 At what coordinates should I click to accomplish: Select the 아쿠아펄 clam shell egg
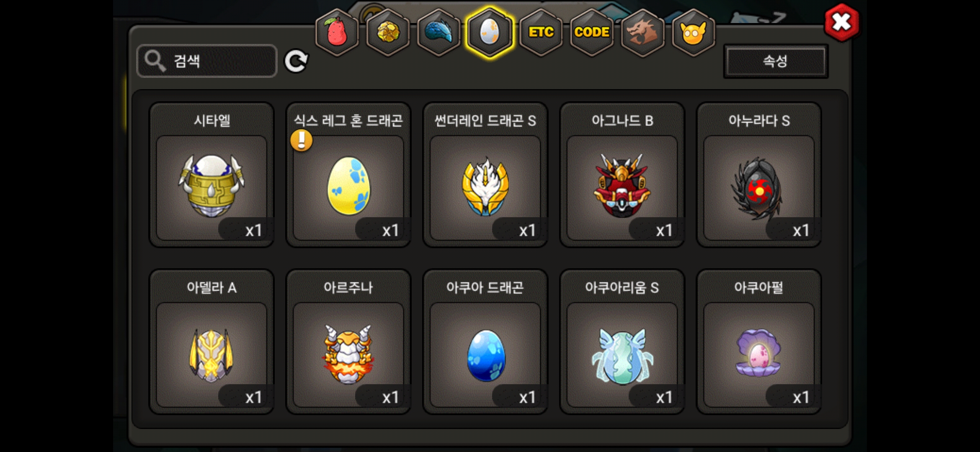click(759, 342)
